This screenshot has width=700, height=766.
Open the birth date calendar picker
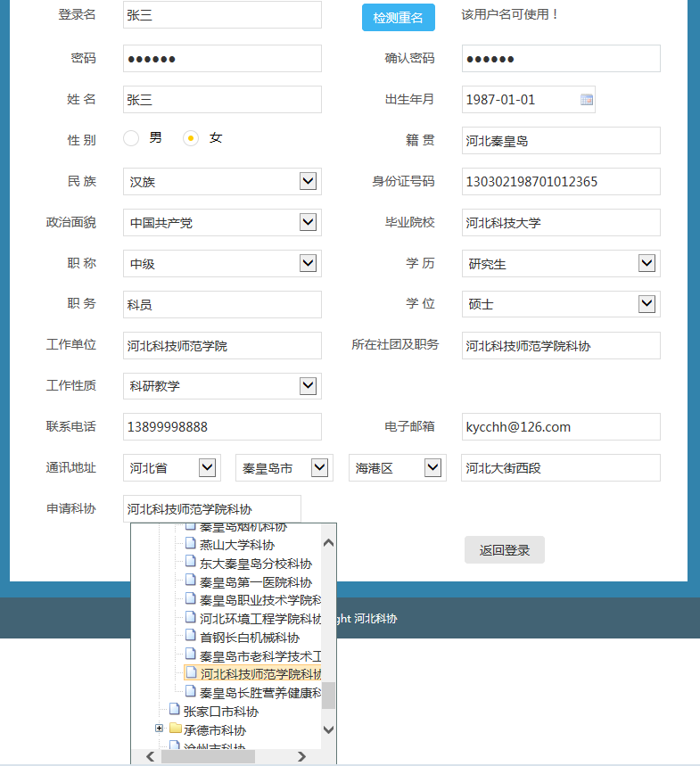[586, 100]
